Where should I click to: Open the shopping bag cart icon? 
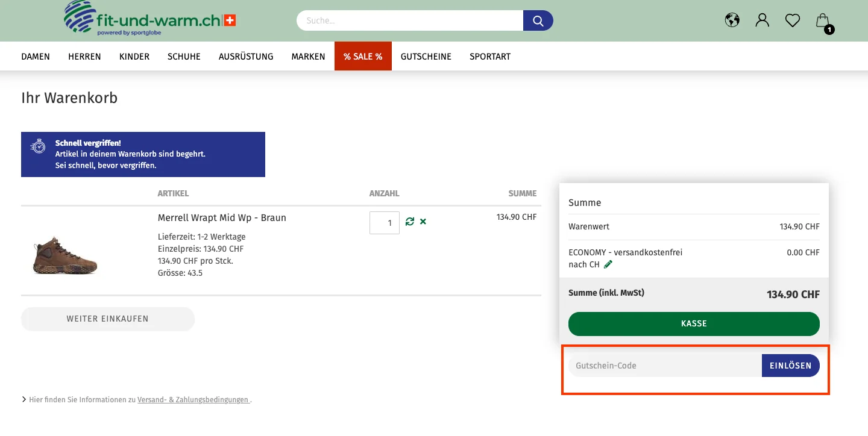coord(823,21)
